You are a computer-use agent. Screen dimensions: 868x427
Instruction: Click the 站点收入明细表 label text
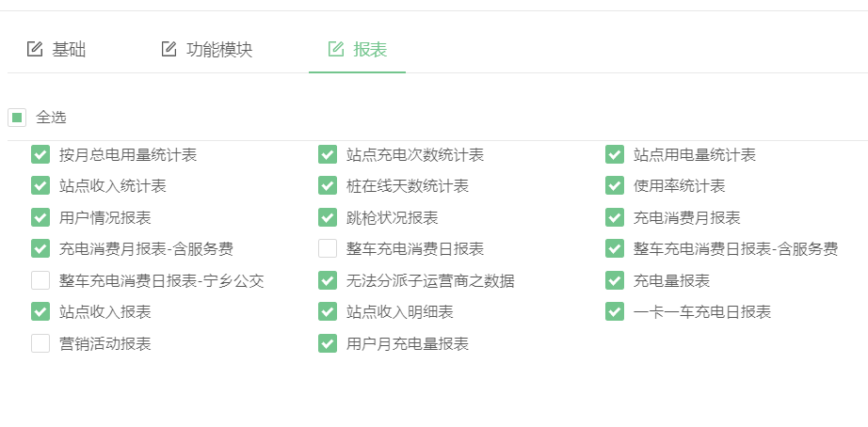coord(400,312)
